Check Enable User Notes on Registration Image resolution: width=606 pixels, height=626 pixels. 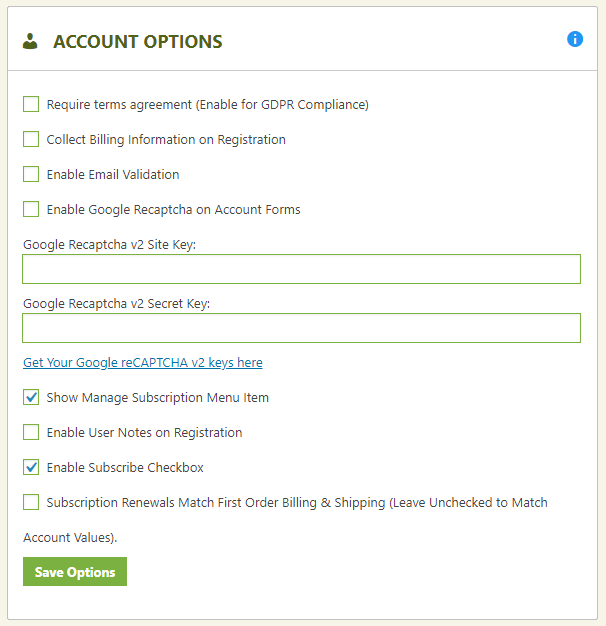pyautogui.click(x=31, y=432)
